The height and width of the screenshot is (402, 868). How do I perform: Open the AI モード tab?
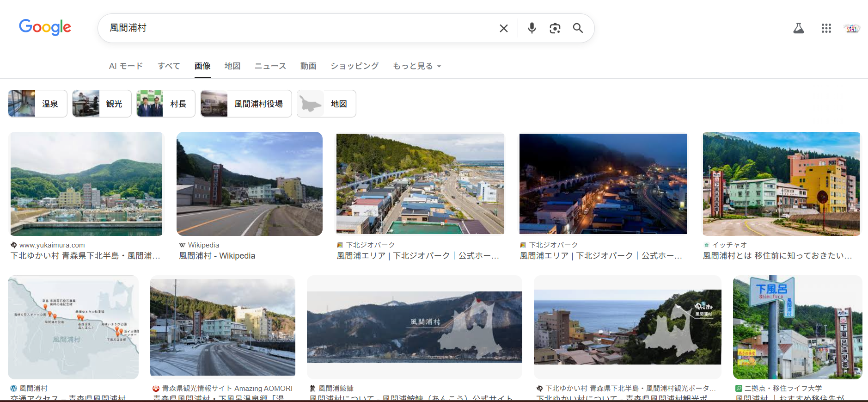click(x=126, y=66)
